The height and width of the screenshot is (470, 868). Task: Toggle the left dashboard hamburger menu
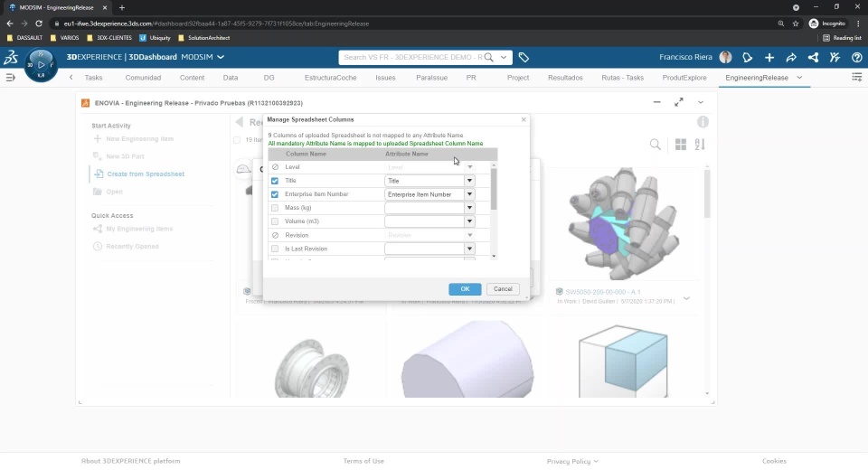pyautogui.click(x=10, y=78)
